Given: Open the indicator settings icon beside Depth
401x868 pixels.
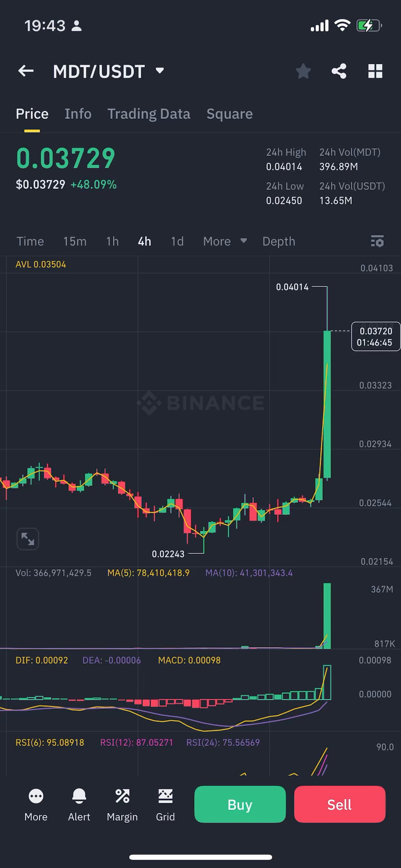Looking at the screenshot, I should pos(378,241).
